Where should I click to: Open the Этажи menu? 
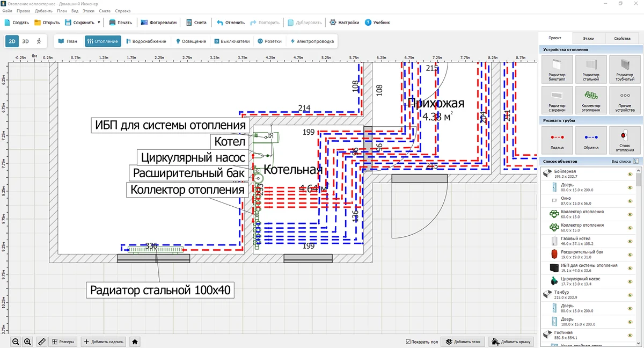[x=89, y=11]
